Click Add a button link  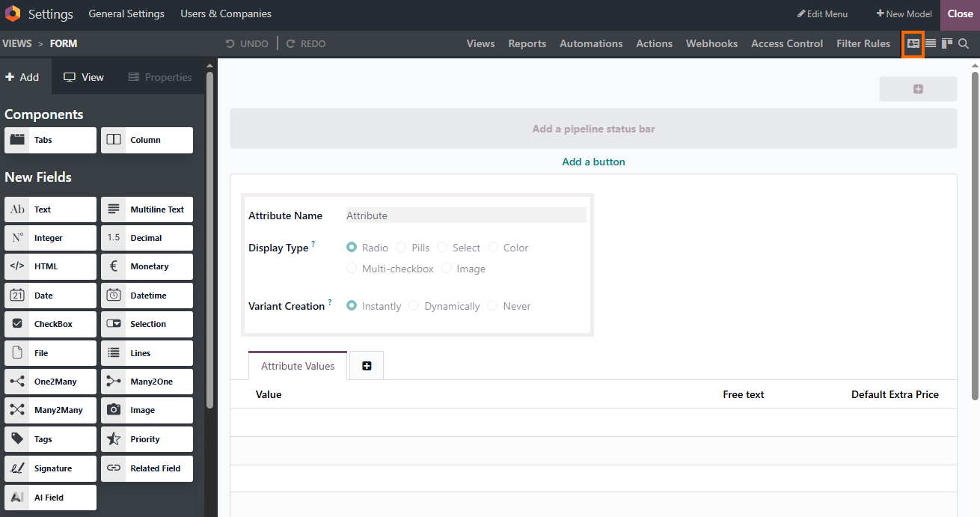[593, 162]
